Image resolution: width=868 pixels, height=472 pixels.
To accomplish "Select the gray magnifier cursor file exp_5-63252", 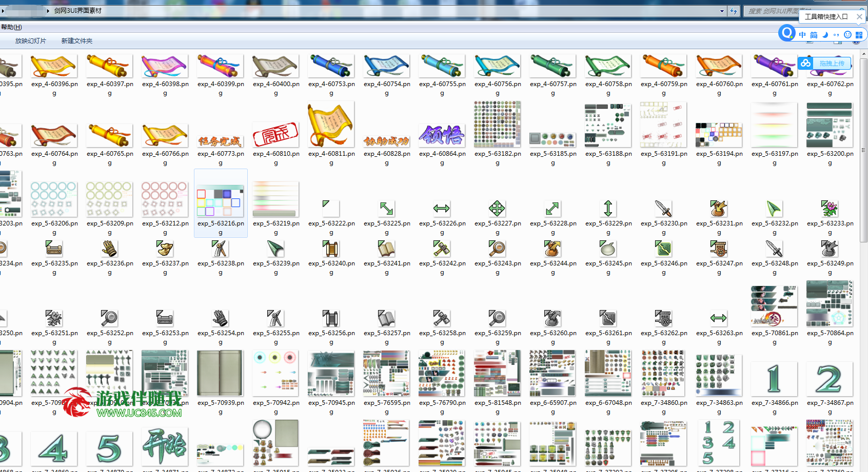I will 109,318.
